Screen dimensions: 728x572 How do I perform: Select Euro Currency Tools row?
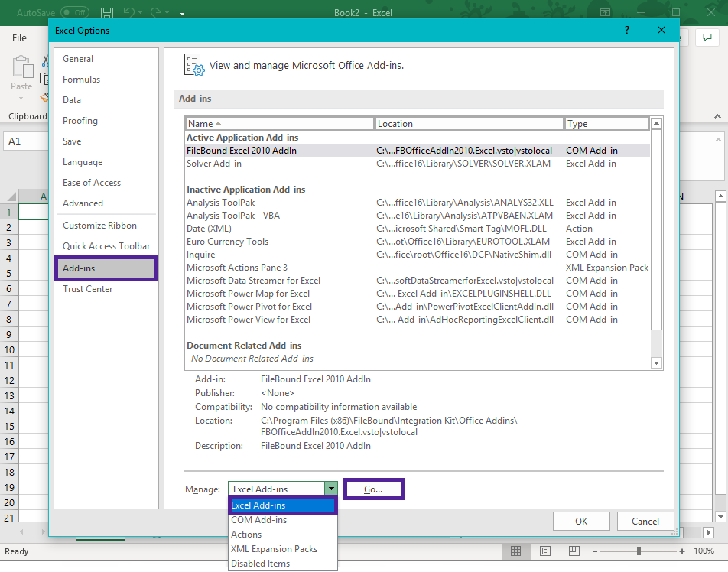click(418, 242)
